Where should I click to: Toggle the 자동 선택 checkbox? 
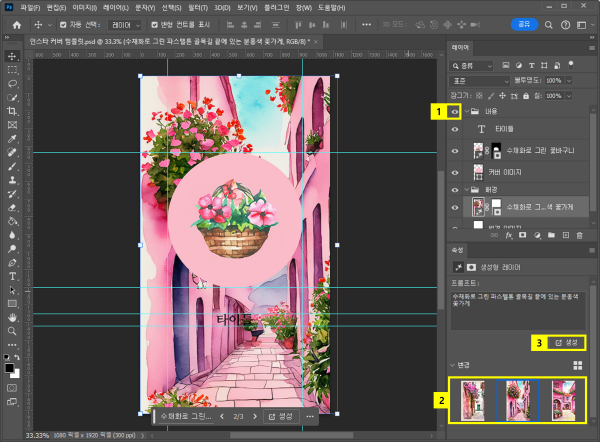64,24
